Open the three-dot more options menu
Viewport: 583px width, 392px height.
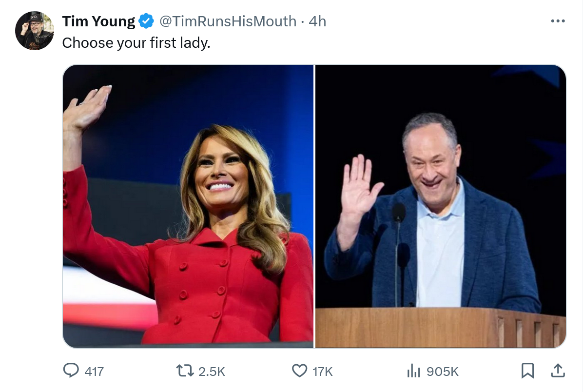click(558, 21)
